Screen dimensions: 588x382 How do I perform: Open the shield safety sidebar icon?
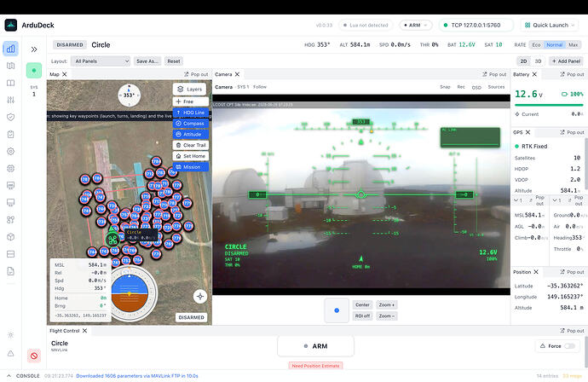(x=10, y=117)
